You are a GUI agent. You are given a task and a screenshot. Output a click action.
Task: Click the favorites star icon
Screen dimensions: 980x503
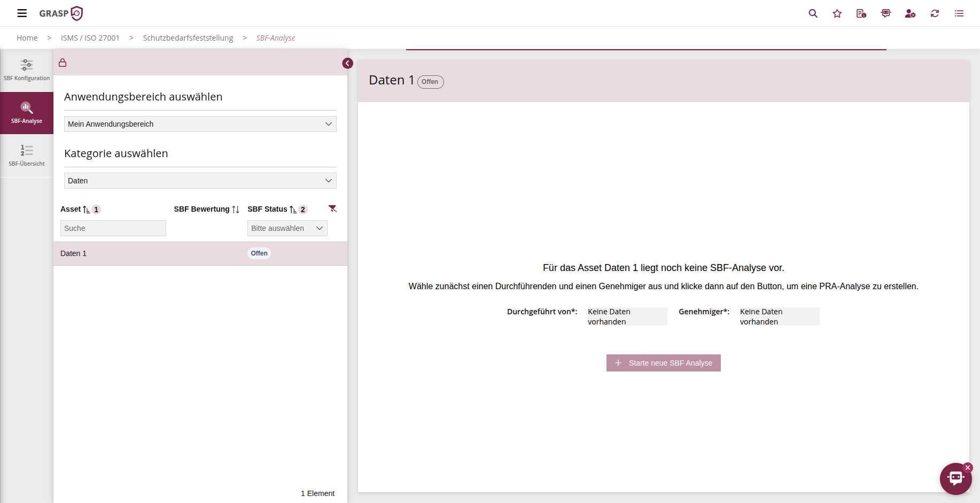click(x=837, y=13)
